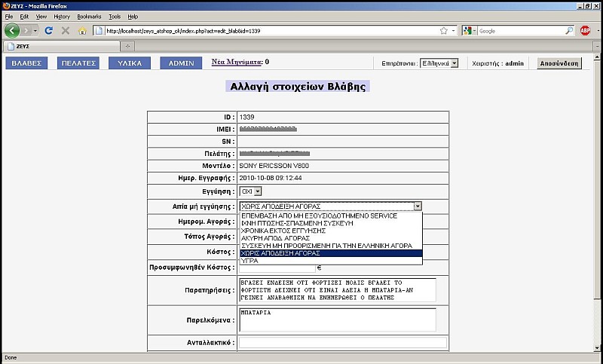
Task: Click the ΥΛΙΚΑ navigation button
Action: [x=130, y=63]
